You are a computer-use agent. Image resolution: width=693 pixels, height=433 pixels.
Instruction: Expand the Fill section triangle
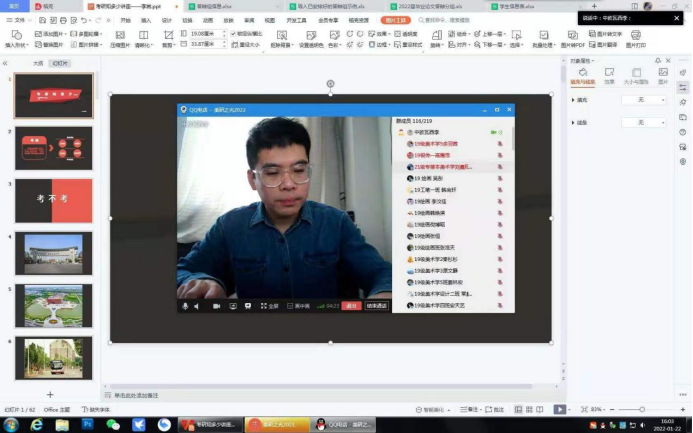[573, 100]
